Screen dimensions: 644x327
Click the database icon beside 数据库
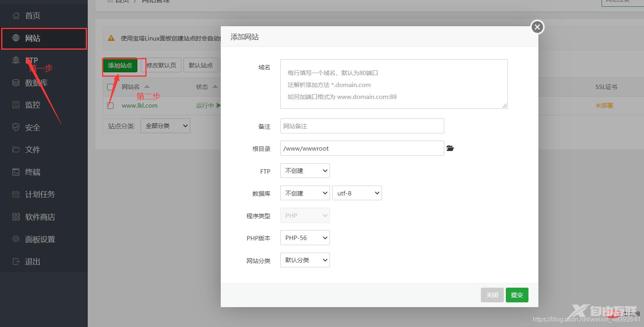point(16,83)
